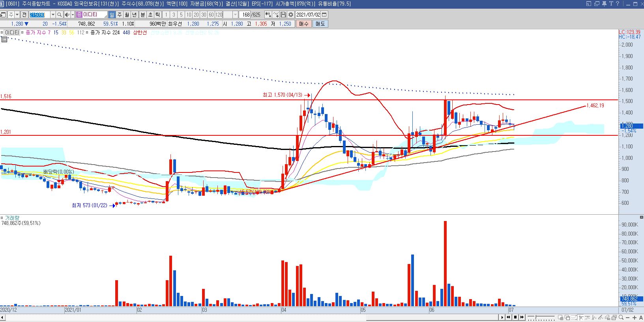Save chart with the floppy disk icon
The height and width of the screenshot is (322, 644).
(x=283, y=15)
